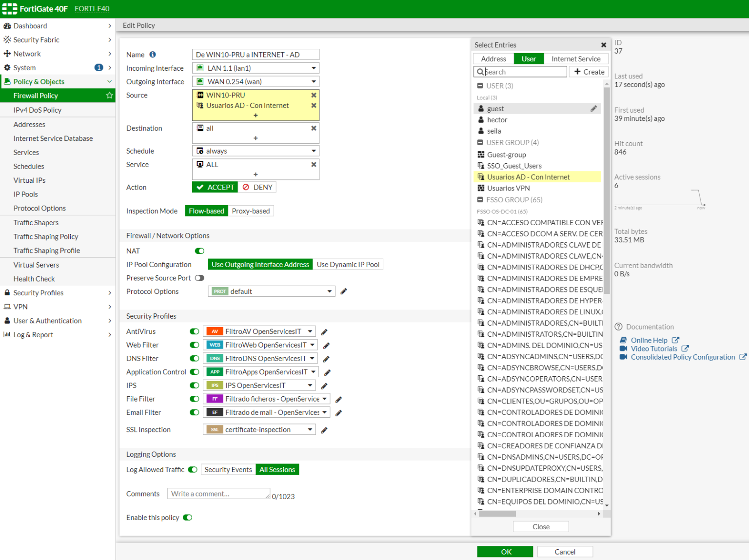Collapse the FSSO GROUP section
Screen dimensions: 749x560
coord(480,200)
